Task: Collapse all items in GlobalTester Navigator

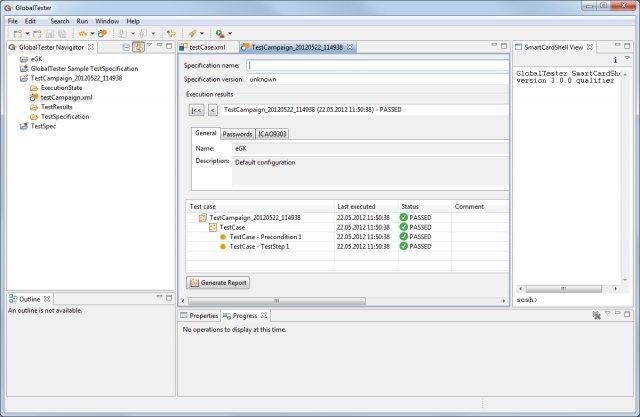Action: (126, 47)
